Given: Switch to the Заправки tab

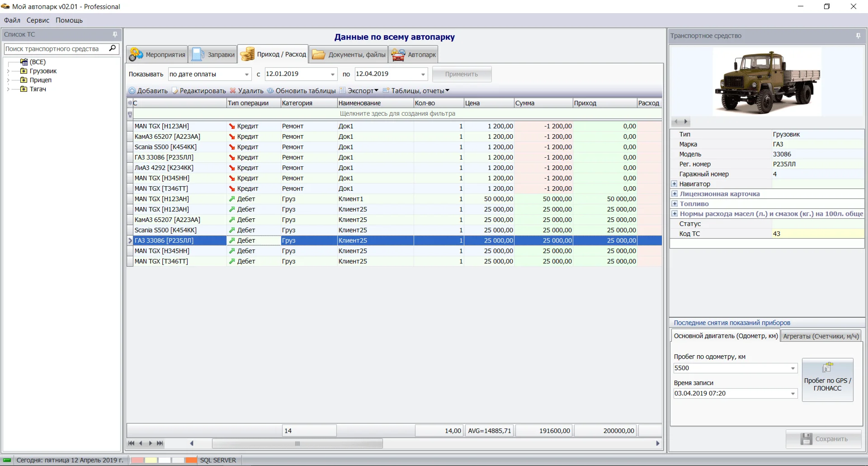Looking at the screenshot, I should [213, 55].
